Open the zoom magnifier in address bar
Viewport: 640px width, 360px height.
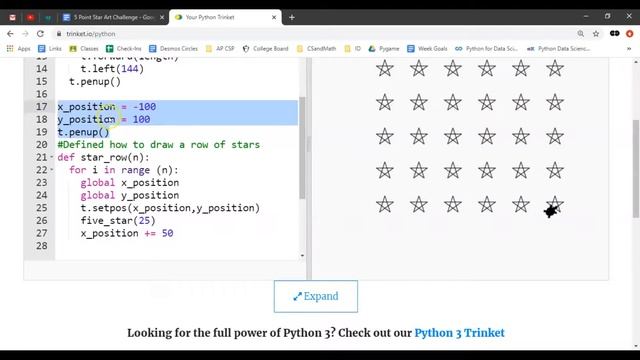(580, 34)
